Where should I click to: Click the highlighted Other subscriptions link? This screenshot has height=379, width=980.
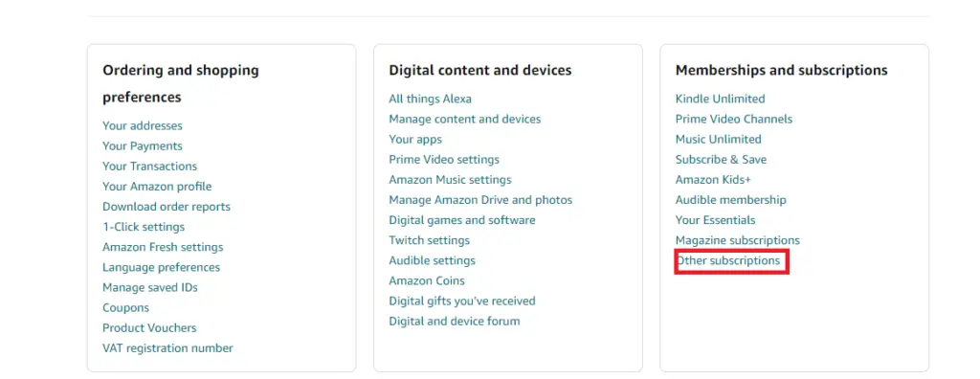point(728,260)
